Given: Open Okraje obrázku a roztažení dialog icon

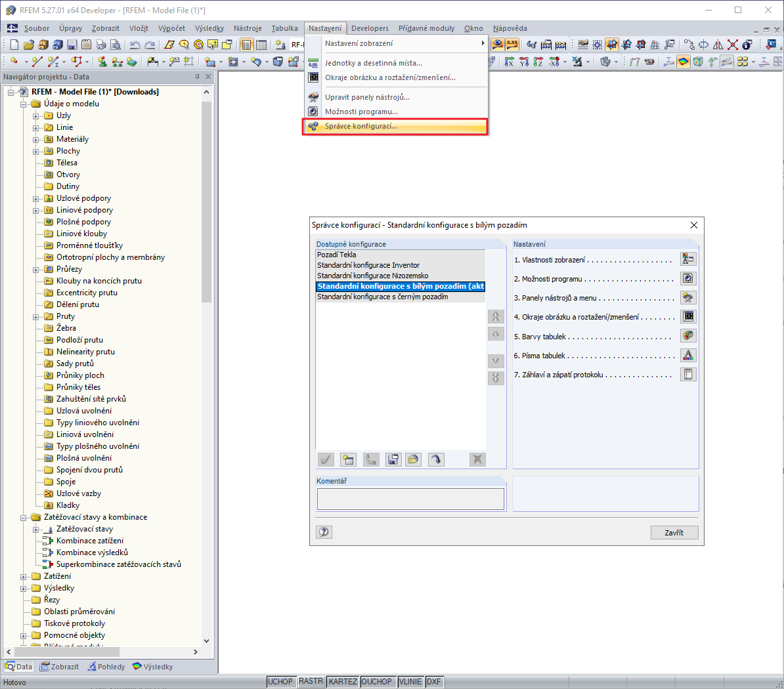Looking at the screenshot, I should click(x=688, y=317).
